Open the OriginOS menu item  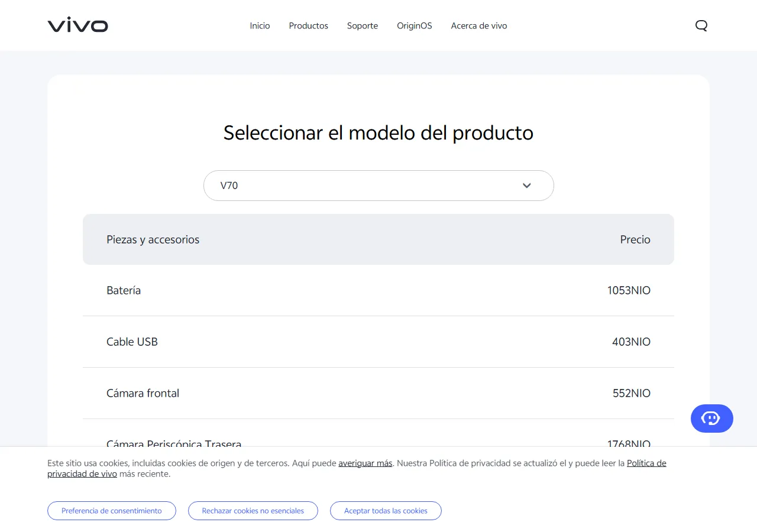point(415,25)
